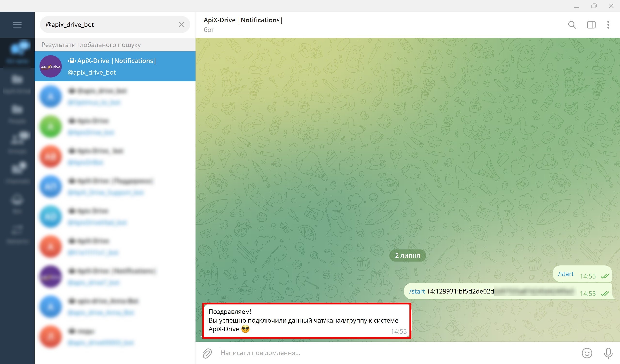Screen dimensions: 620x364
Task: Open three-dot chat options menu
Action: click(x=608, y=25)
